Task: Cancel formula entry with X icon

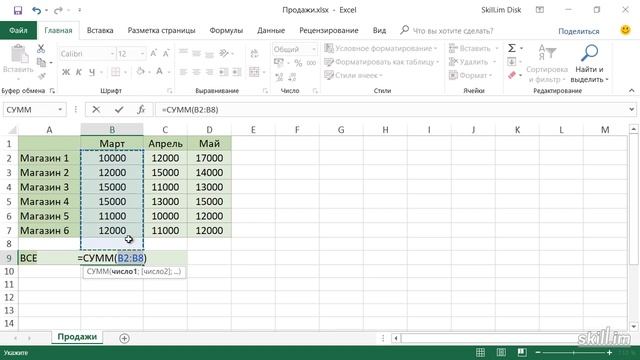Action: (x=96, y=109)
